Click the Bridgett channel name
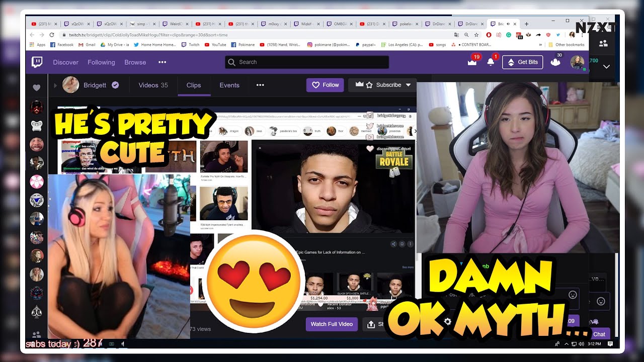This screenshot has width=644, height=362. 95,85
